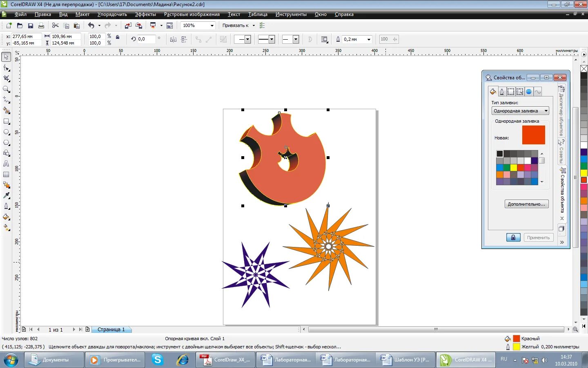
Task: Select the Rectangle tool in toolbox
Action: 7,121
